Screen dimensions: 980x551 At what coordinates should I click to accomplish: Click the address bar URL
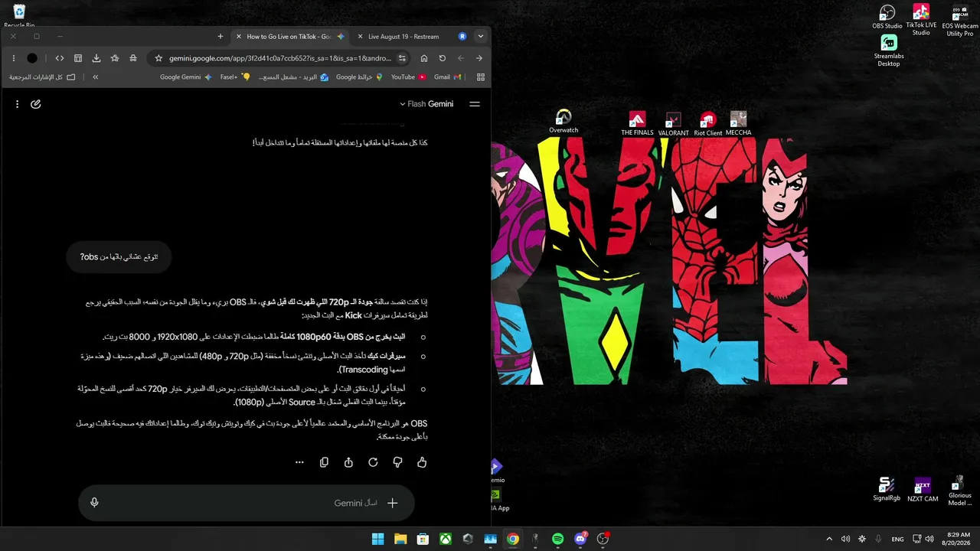(x=280, y=58)
